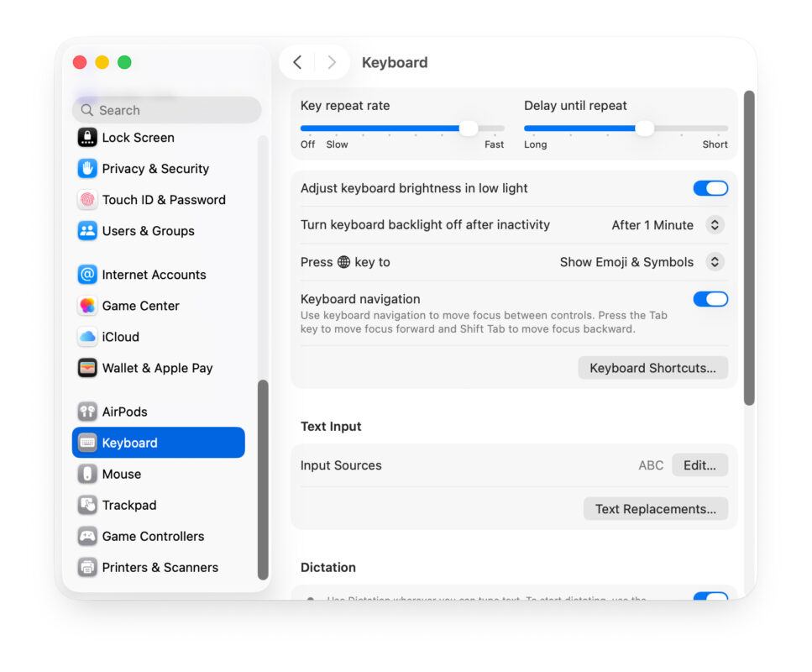Toggle the Dictation switch at the bottom

pos(710,598)
